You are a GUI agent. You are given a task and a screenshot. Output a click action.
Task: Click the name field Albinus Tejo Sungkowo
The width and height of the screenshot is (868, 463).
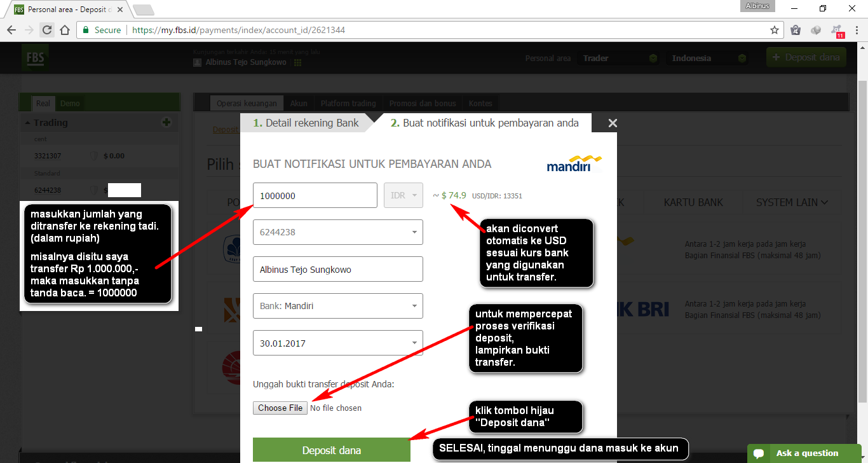pos(338,269)
